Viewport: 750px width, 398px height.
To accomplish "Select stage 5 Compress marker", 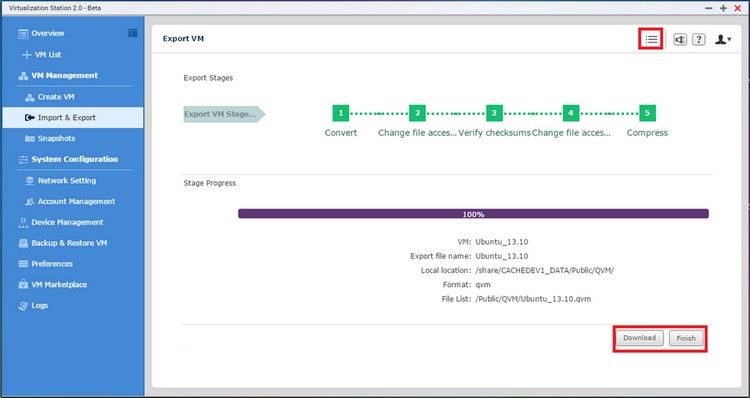I will click(647, 113).
